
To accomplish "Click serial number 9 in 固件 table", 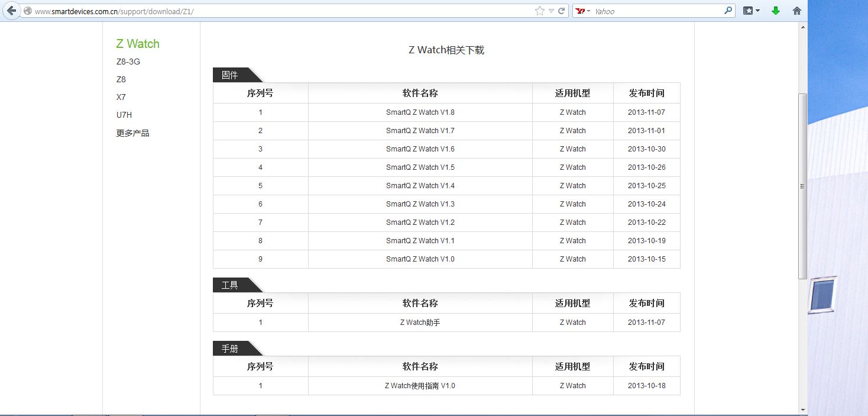I will [x=260, y=259].
